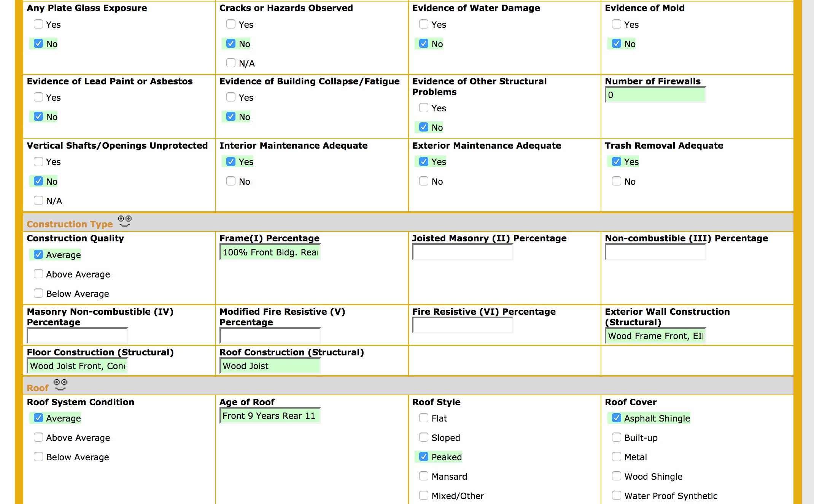Check Flat under Roof Style
Screen dimensions: 814x504
[423, 418]
